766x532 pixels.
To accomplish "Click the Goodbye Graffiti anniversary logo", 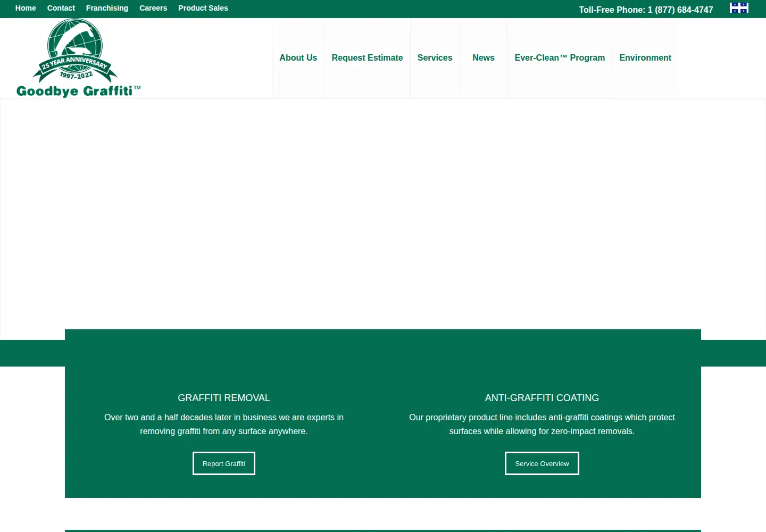I will coord(78,58).
